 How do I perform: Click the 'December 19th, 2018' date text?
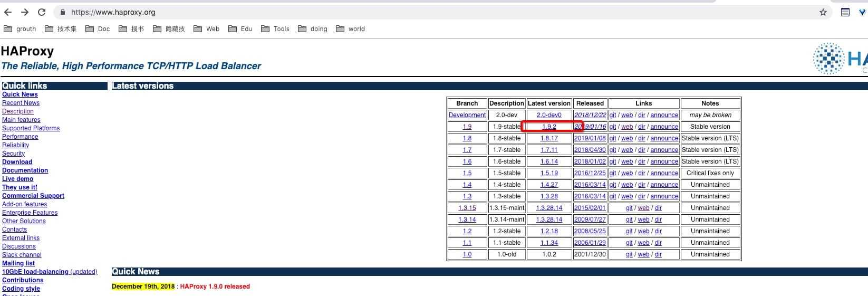pyautogui.click(x=143, y=287)
